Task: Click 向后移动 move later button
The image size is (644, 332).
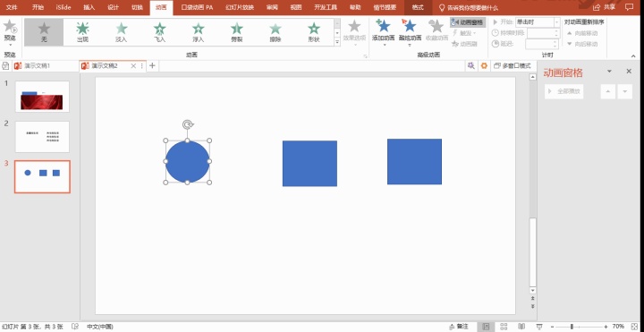Action: 583,44
